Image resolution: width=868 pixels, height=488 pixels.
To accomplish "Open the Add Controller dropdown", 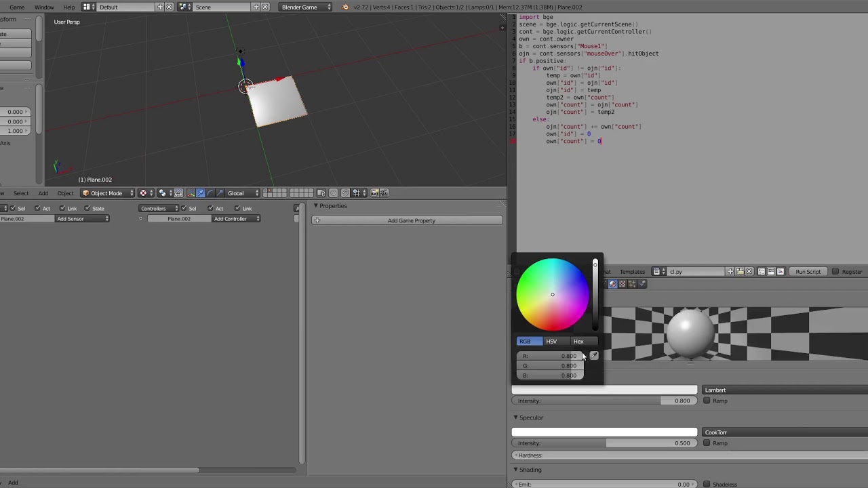I will tap(236, 219).
